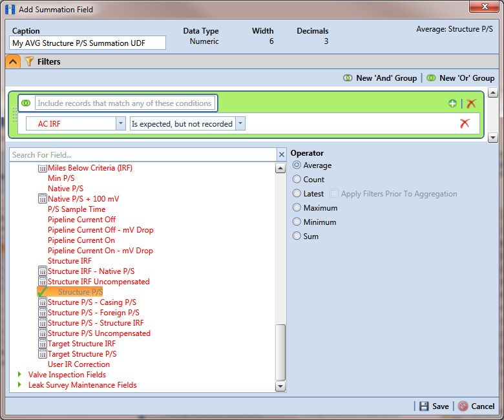The image size is (504, 420).
Task: Select the Sum operator
Action: pyautogui.click(x=297, y=236)
